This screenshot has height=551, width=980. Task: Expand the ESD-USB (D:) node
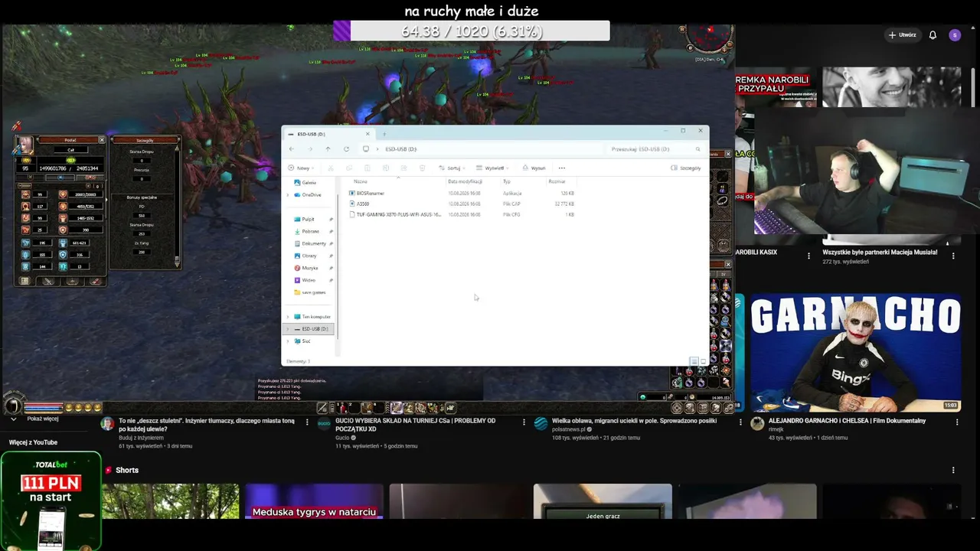pyautogui.click(x=288, y=329)
